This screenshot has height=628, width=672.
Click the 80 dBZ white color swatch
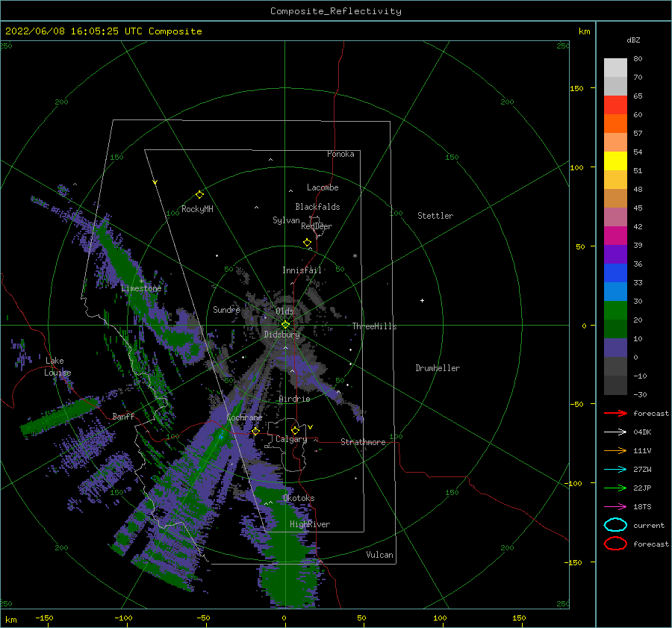[x=615, y=67]
